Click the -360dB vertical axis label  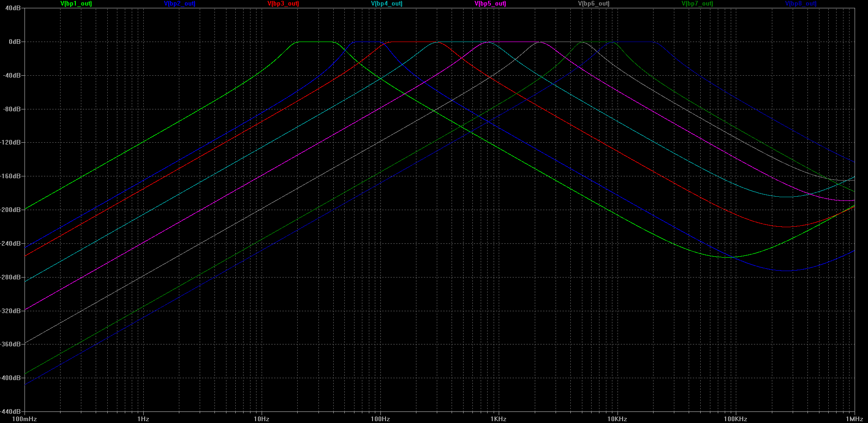pyautogui.click(x=11, y=344)
